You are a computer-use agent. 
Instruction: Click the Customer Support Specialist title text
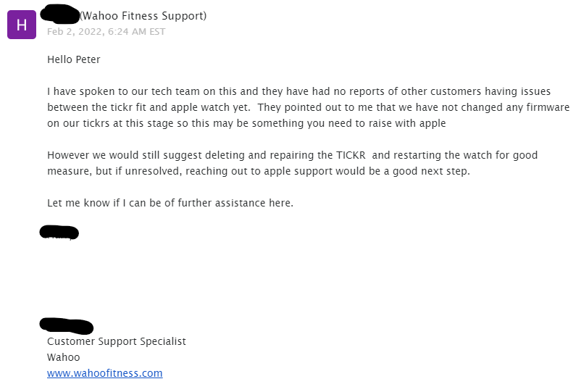[x=117, y=341]
